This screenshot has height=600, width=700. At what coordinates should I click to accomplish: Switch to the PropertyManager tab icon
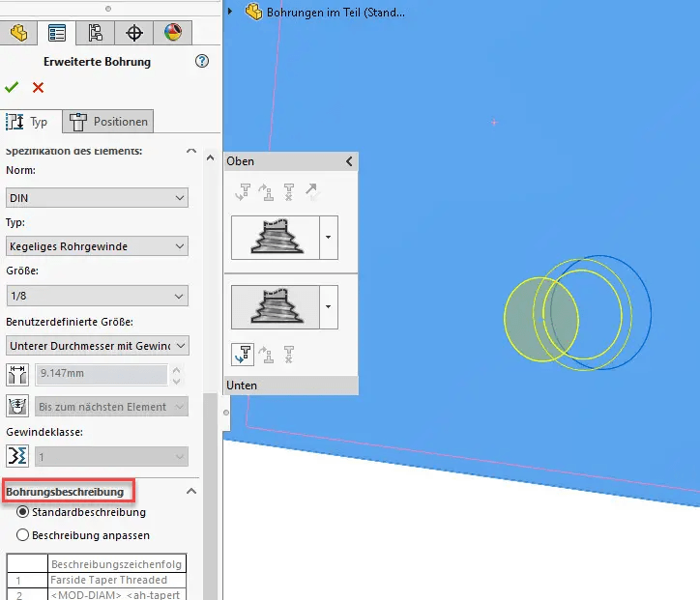pos(57,32)
